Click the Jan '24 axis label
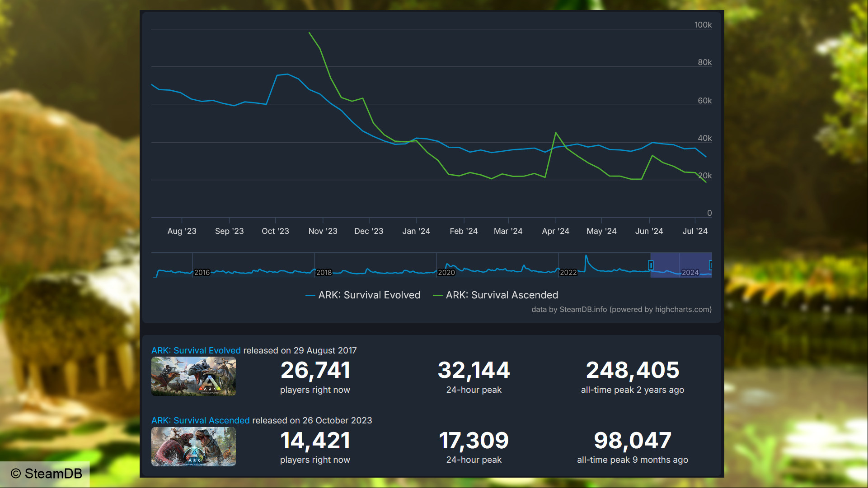The image size is (868, 488). click(x=416, y=231)
